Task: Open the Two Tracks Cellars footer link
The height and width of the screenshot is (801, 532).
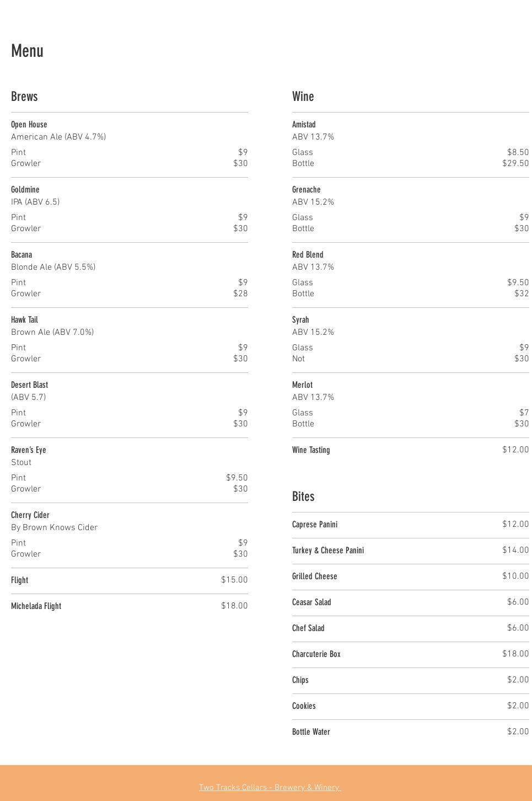Action: click(x=270, y=787)
